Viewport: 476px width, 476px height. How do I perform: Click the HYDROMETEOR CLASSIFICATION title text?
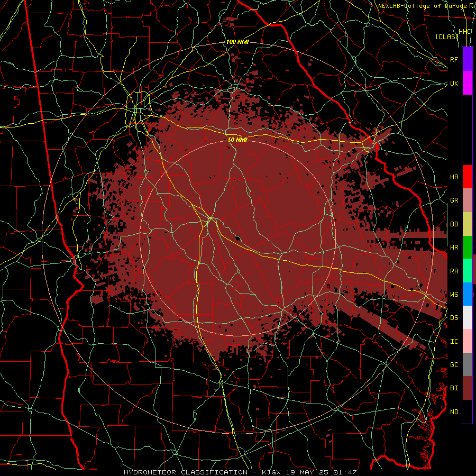click(186, 472)
